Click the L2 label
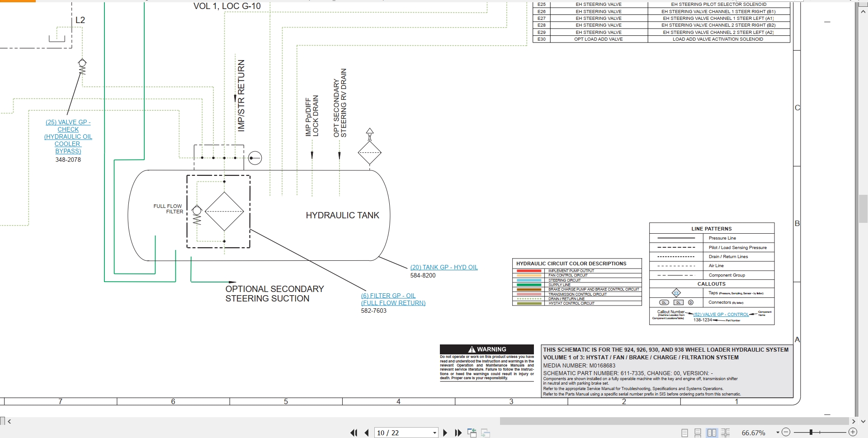The image size is (868, 438). tap(80, 20)
